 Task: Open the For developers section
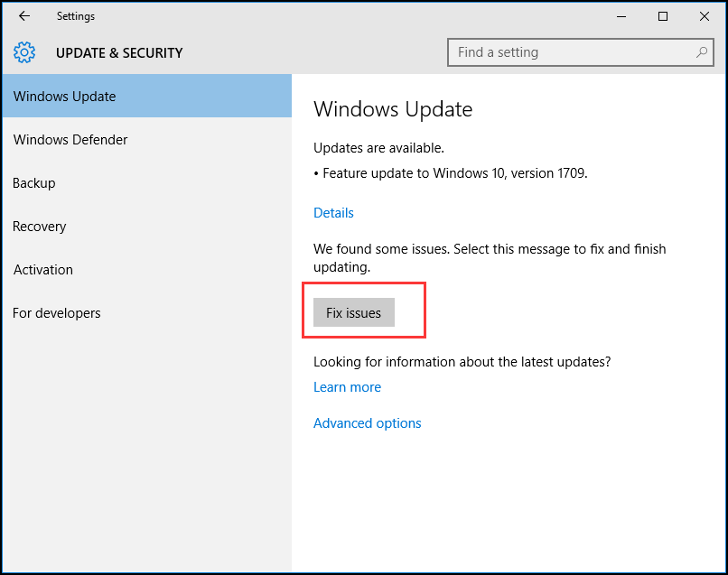57,313
